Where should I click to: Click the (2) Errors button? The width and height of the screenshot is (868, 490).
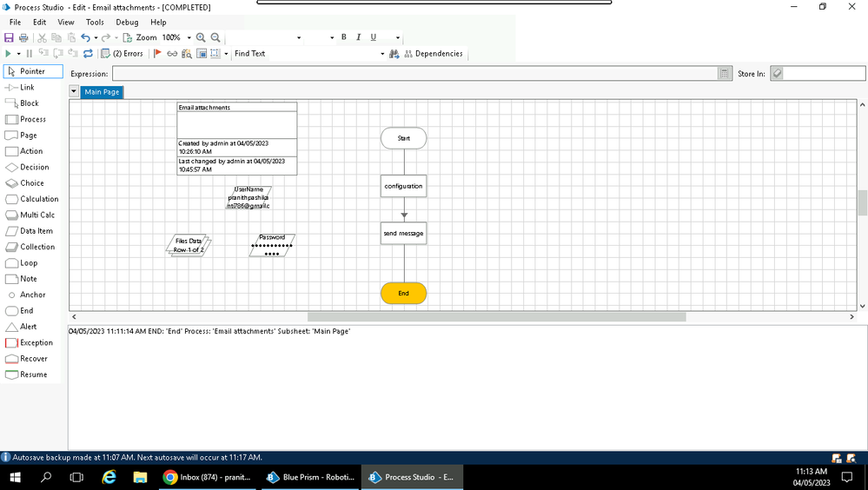click(x=123, y=54)
